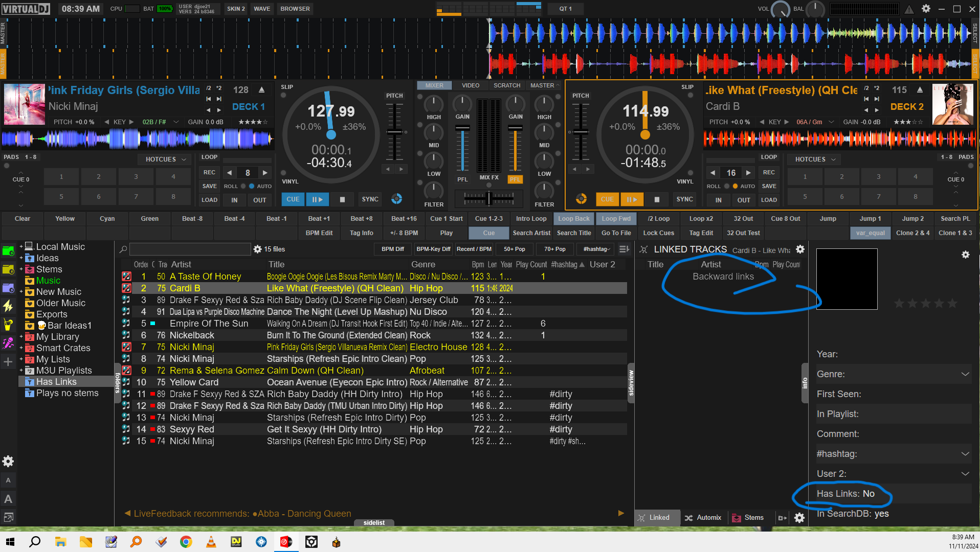Click the Lock Cues button
This screenshot has width=980, height=552.
[x=658, y=233]
